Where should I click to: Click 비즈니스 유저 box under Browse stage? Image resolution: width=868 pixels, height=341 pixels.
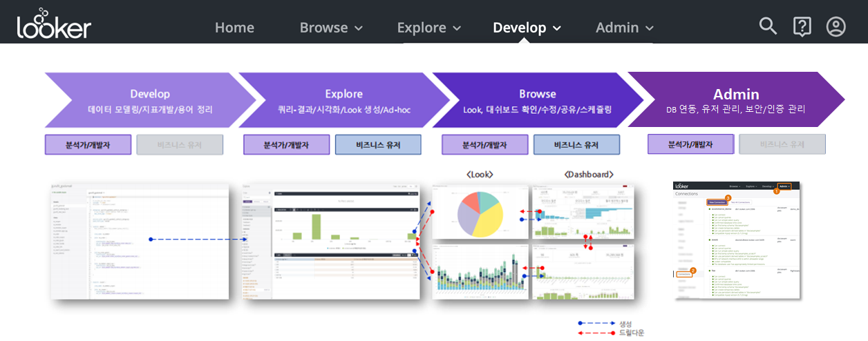(x=576, y=145)
